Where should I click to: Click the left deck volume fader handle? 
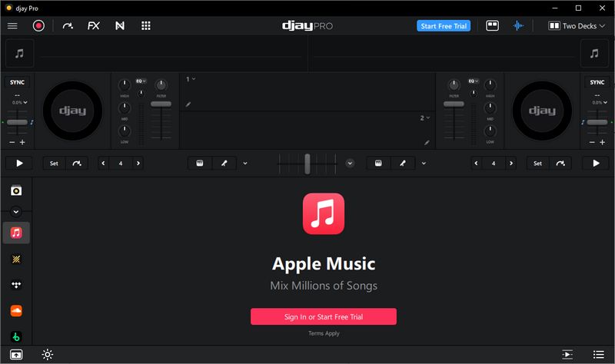pos(161,104)
